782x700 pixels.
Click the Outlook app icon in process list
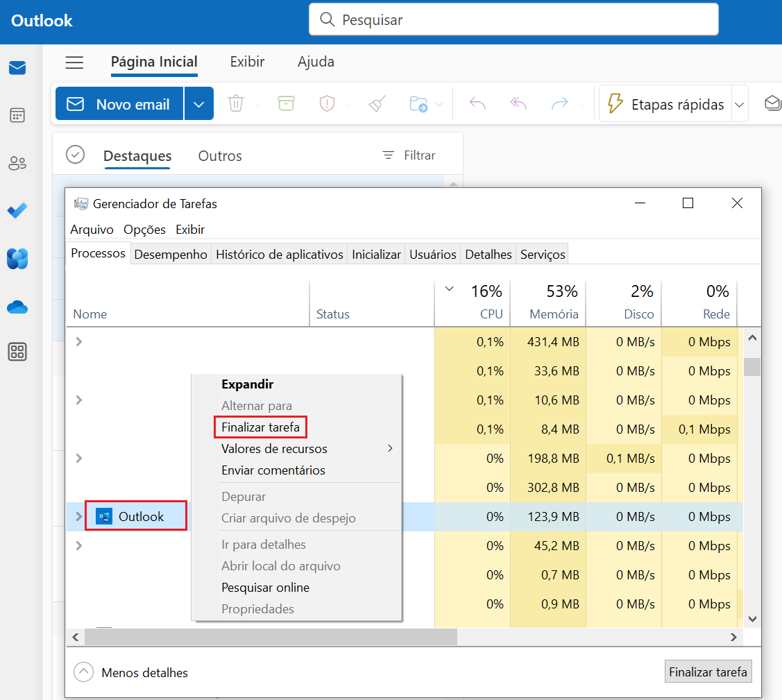tap(104, 517)
